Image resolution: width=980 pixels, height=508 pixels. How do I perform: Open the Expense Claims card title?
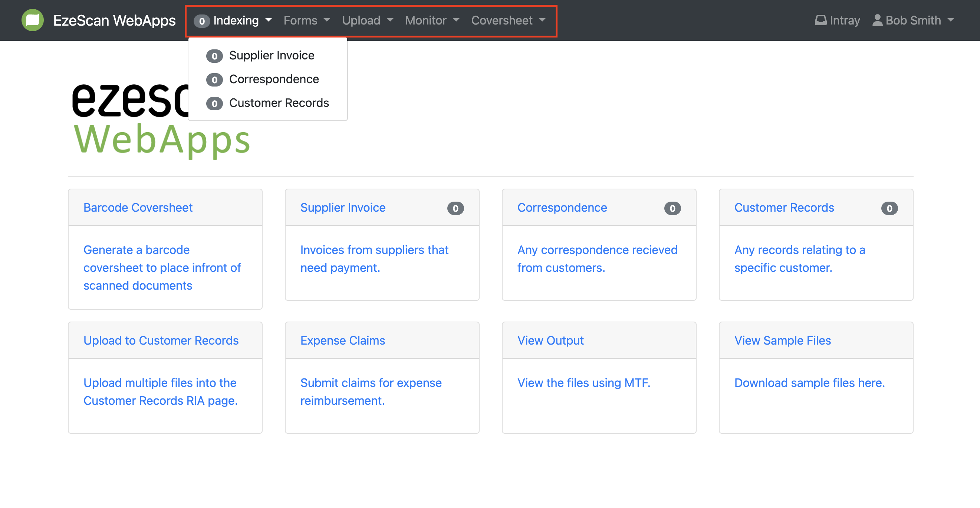(x=342, y=341)
